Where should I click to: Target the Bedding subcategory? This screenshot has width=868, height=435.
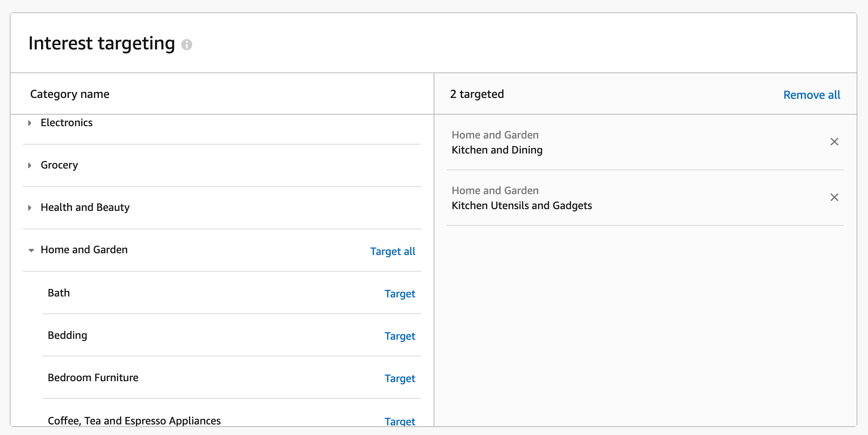(400, 336)
